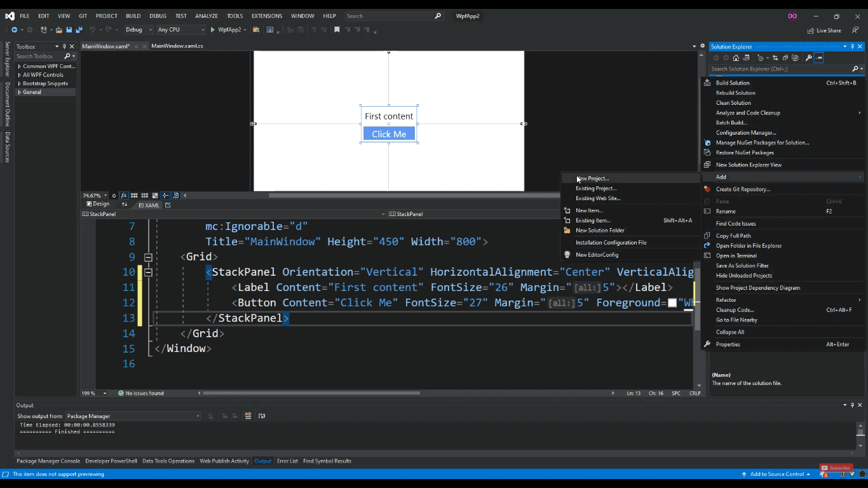The image size is (868, 488).
Task: Open the editor zoom 199 % dropdown
Action: 95,393
